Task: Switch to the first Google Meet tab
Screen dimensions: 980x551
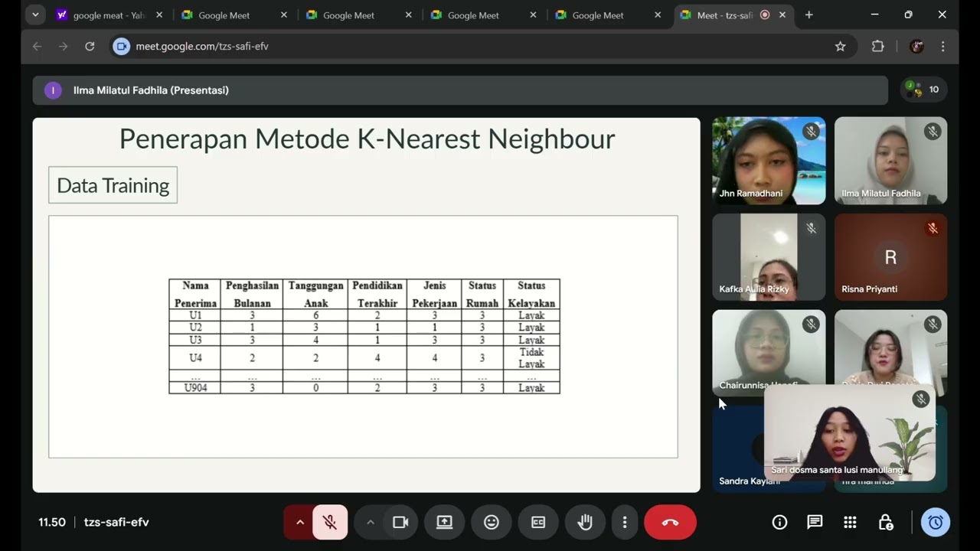Action: 234,15
